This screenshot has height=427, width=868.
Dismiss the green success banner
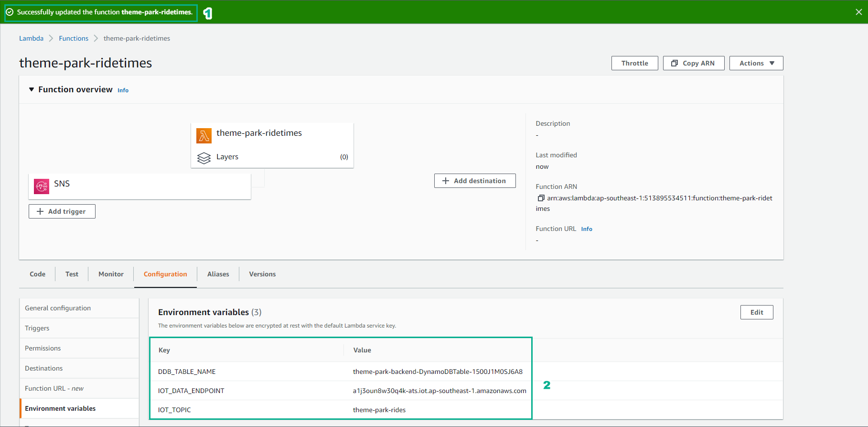(x=858, y=12)
